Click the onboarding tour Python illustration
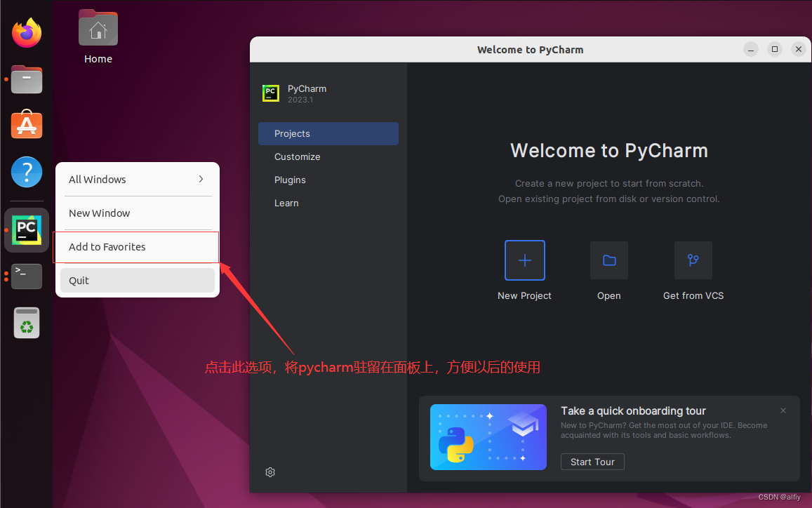 pos(488,437)
